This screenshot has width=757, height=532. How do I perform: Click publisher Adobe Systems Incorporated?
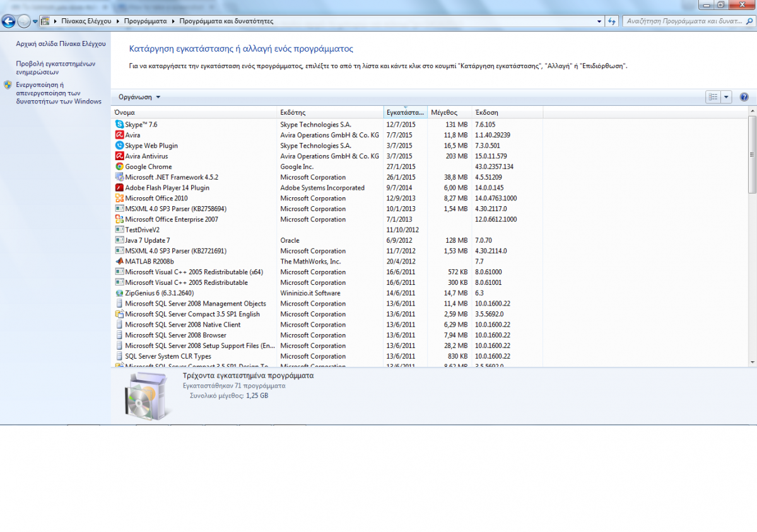322,188
